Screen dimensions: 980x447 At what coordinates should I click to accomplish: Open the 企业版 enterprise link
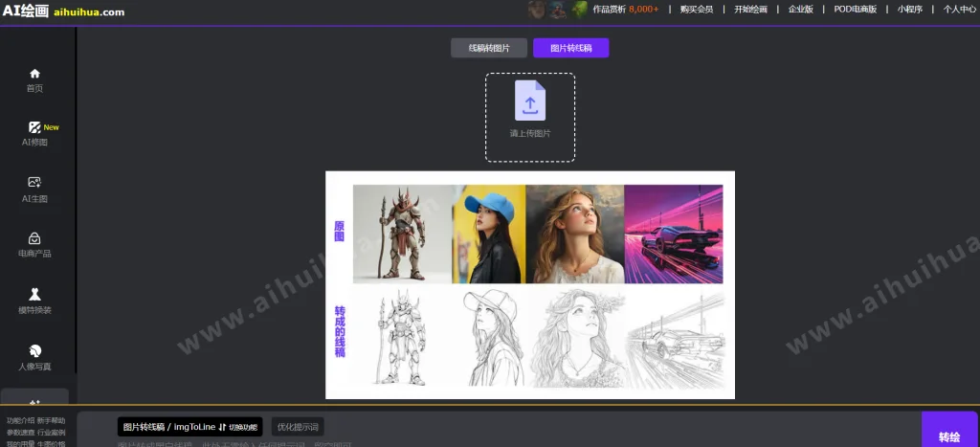(x=801, y=10)
